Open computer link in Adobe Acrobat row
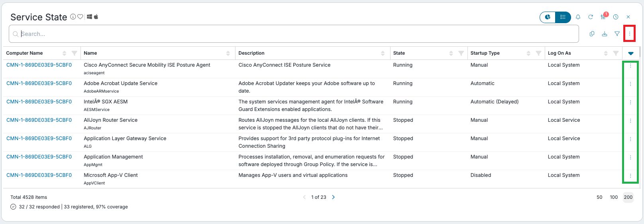This screenshot has height=224, width=644. 39,83
